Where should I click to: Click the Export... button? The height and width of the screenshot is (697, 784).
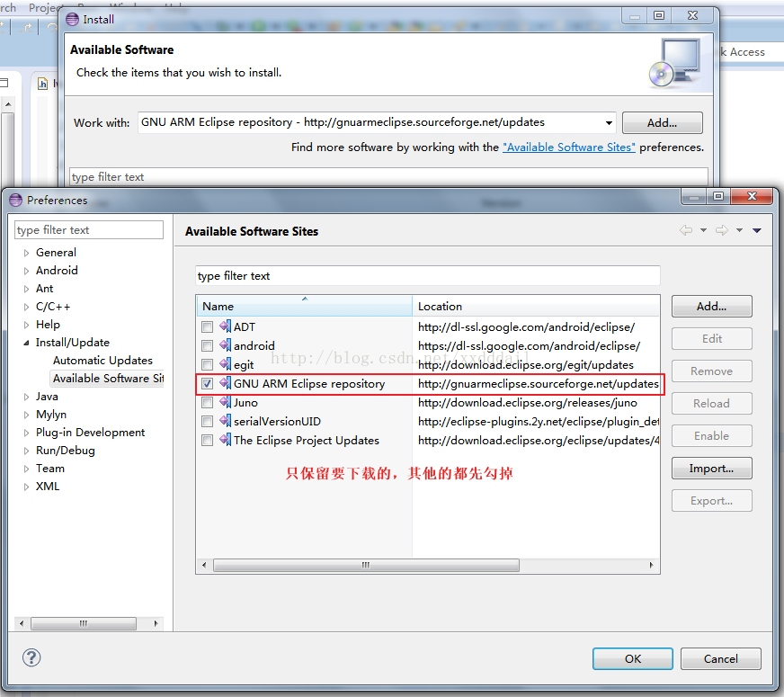coord(711,501)
